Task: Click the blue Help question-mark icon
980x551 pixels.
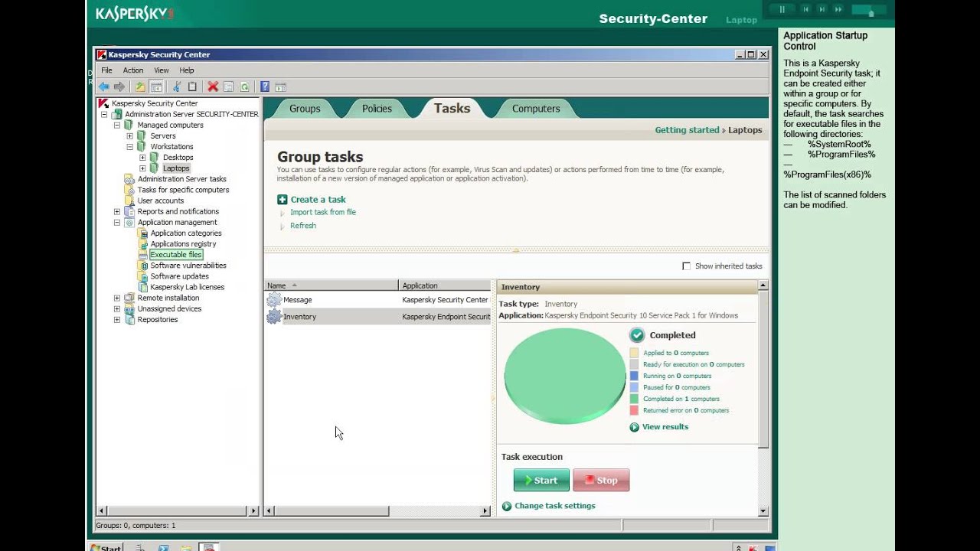Action: pyautogui.click(x=265, y=86)
